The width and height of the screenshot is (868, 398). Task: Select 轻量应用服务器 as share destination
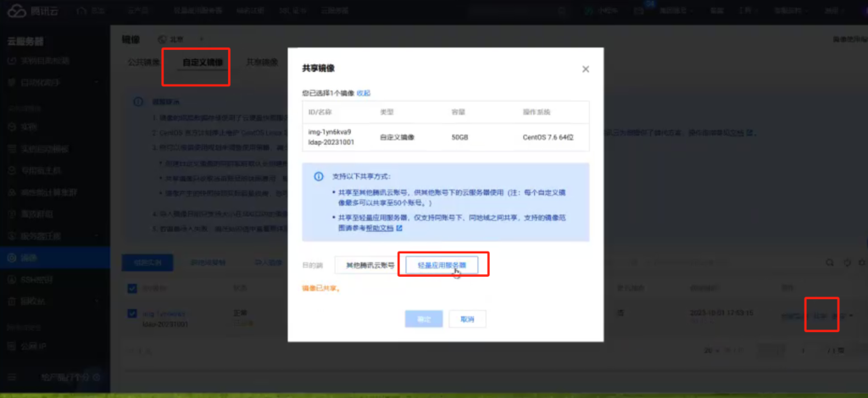point(442,266)
